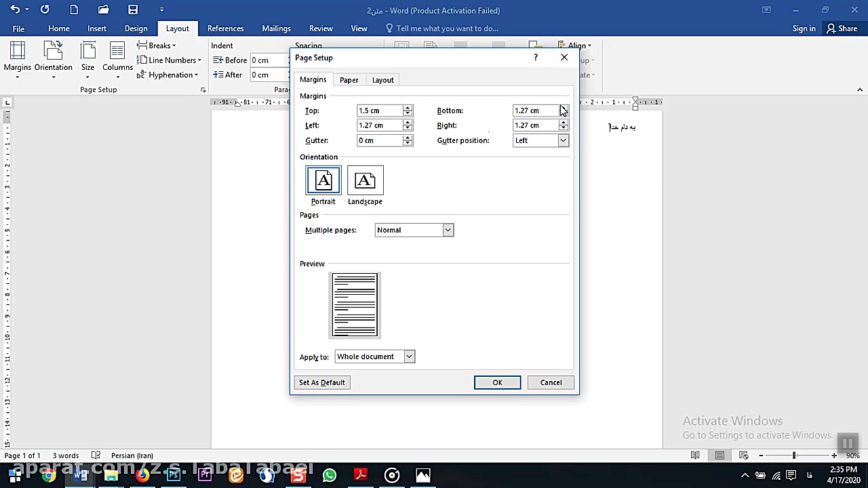Click the Hyphenation icon
868x488 pixels.
coord(167,75)
